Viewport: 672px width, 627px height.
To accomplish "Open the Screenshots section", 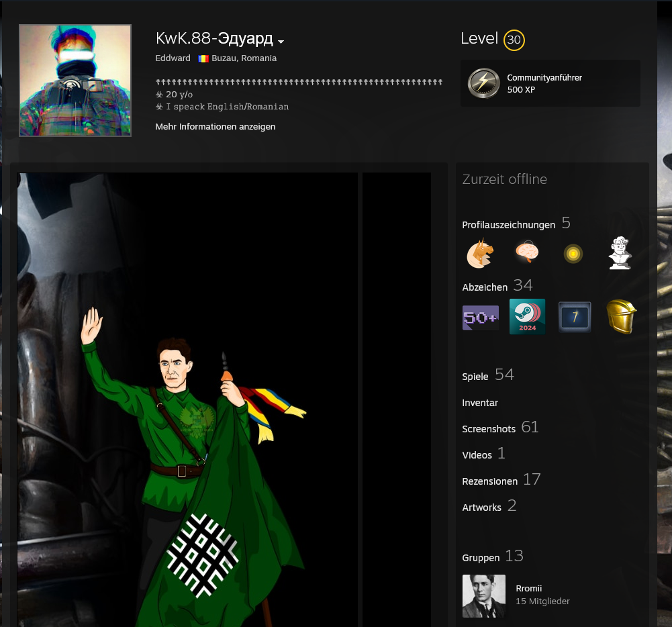I will [489, 429].
